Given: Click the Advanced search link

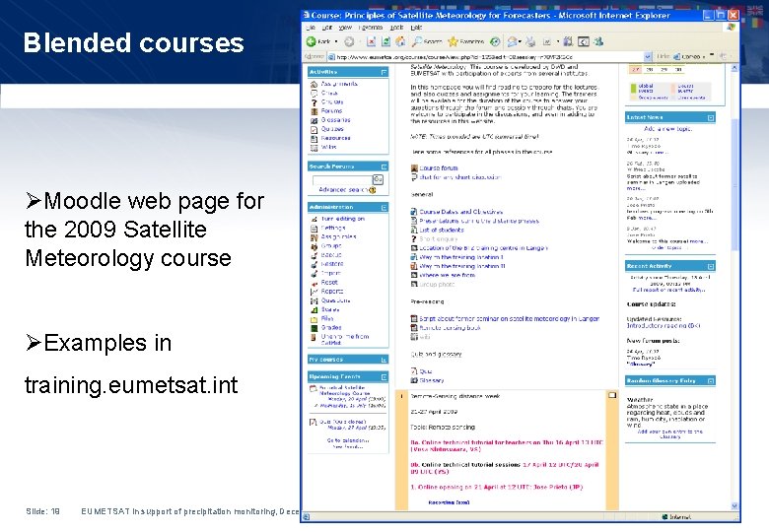Looking at the screenshot, I should click(x=343, y=189).
